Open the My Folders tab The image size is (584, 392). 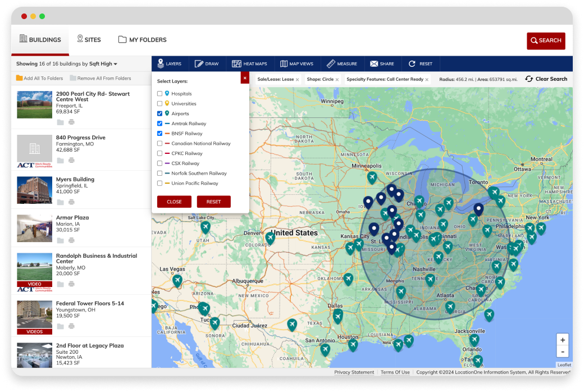[142, 39]
